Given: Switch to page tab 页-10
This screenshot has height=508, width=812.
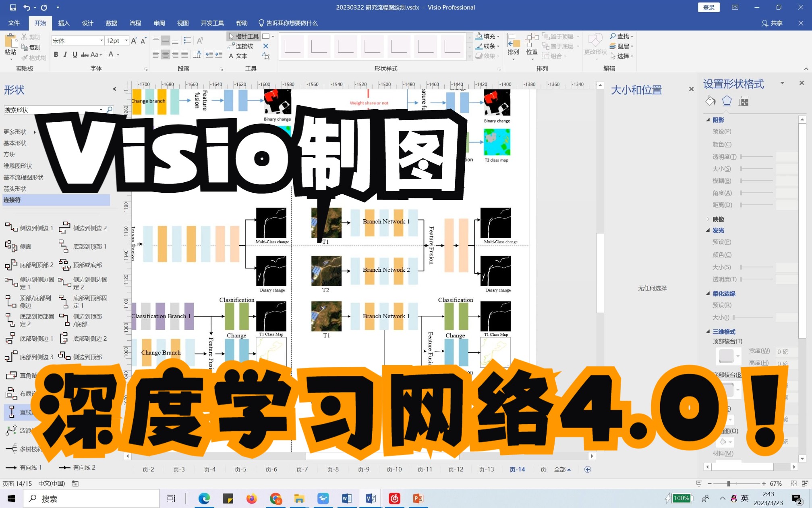Looking at the screenshot, I should 394,469.
